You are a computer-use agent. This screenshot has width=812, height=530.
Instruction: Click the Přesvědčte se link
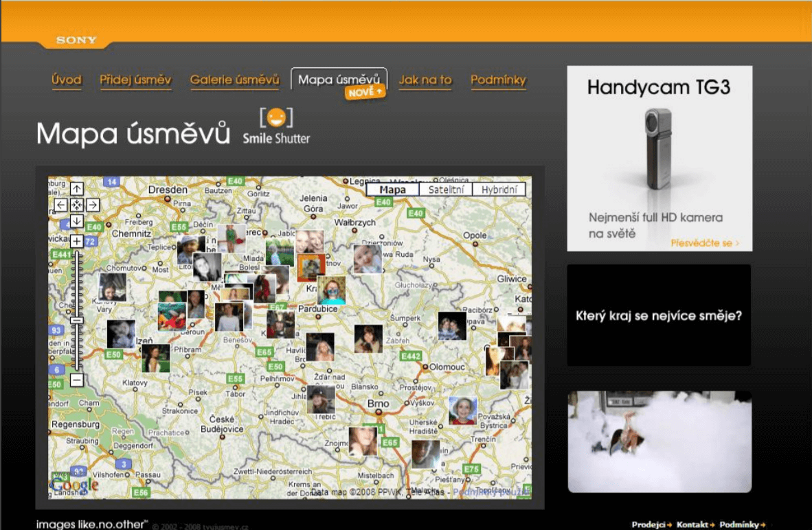pos(705,243)
